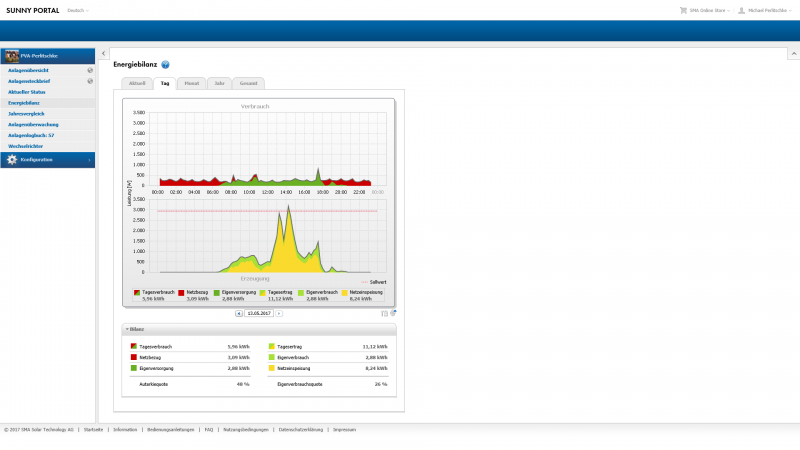800x450 pixels.
Task: Select the Tag tab
Action: (165, 83)
